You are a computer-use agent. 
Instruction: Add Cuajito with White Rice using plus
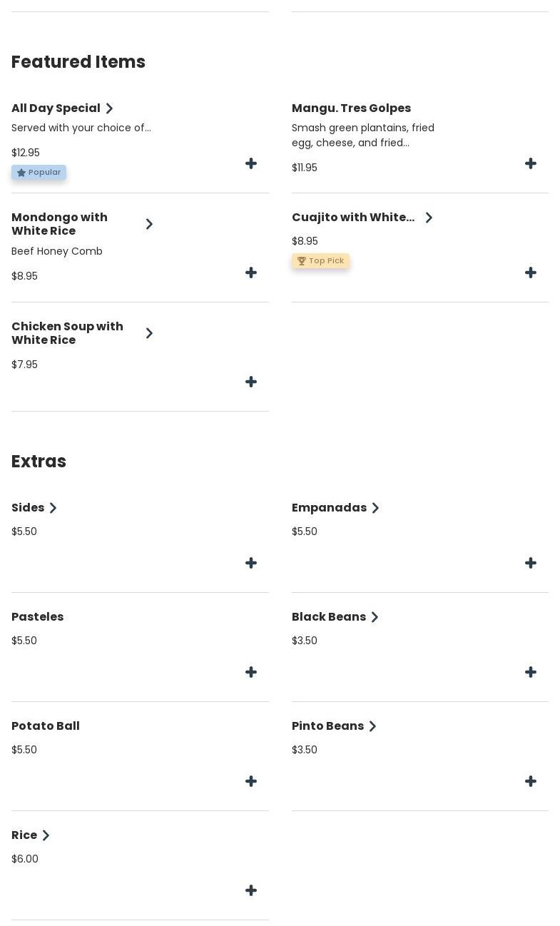tap(531, 273)
